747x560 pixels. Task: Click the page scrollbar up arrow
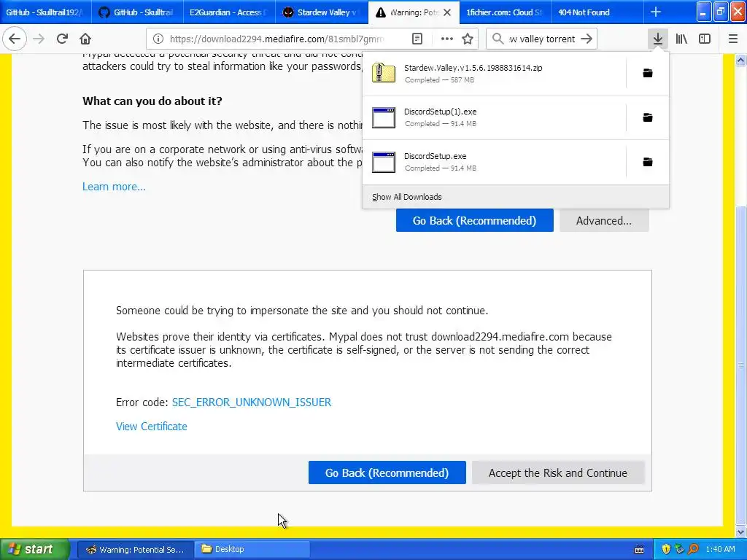click(x=741, y=60)
